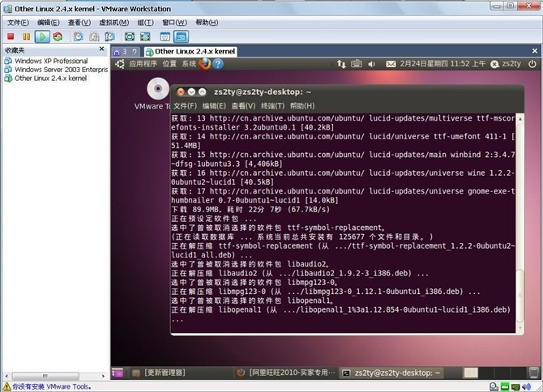Open the terminal's 终端(T) menu
This screenshot has height=392, width=543.
273,106
